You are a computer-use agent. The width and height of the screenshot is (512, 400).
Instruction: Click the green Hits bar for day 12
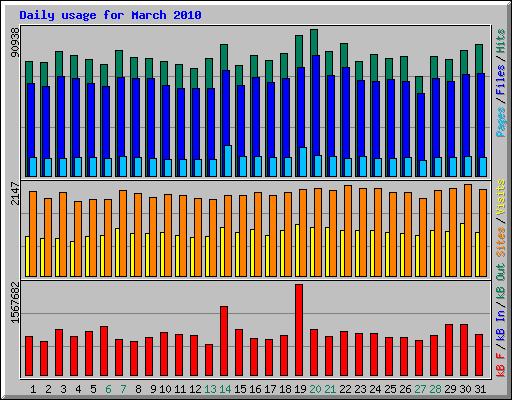[194, 78]
